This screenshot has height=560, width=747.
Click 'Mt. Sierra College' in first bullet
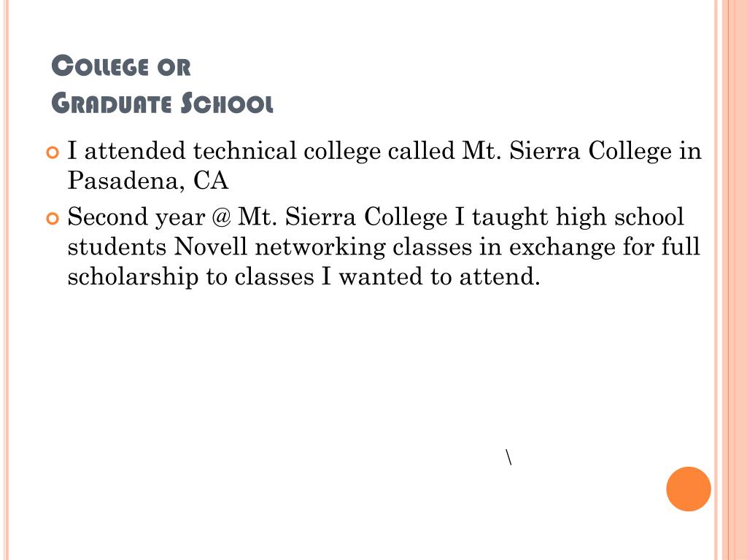point(567,150)
